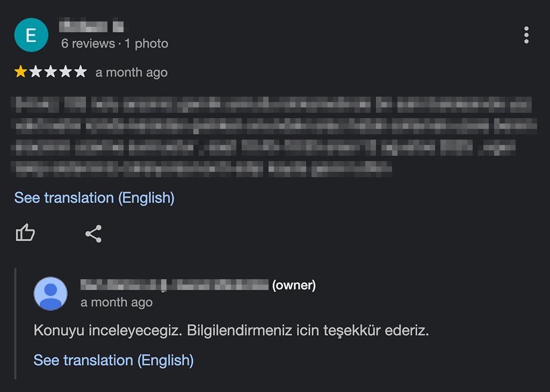Click the owner's blue profile avatar
550x392 pixels.
tap(50, 293)
